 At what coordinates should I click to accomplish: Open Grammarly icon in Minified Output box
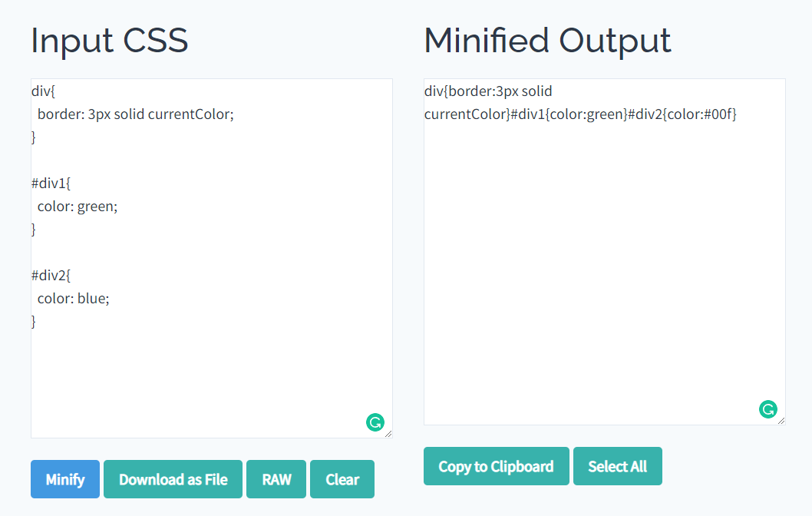[768, 409]
